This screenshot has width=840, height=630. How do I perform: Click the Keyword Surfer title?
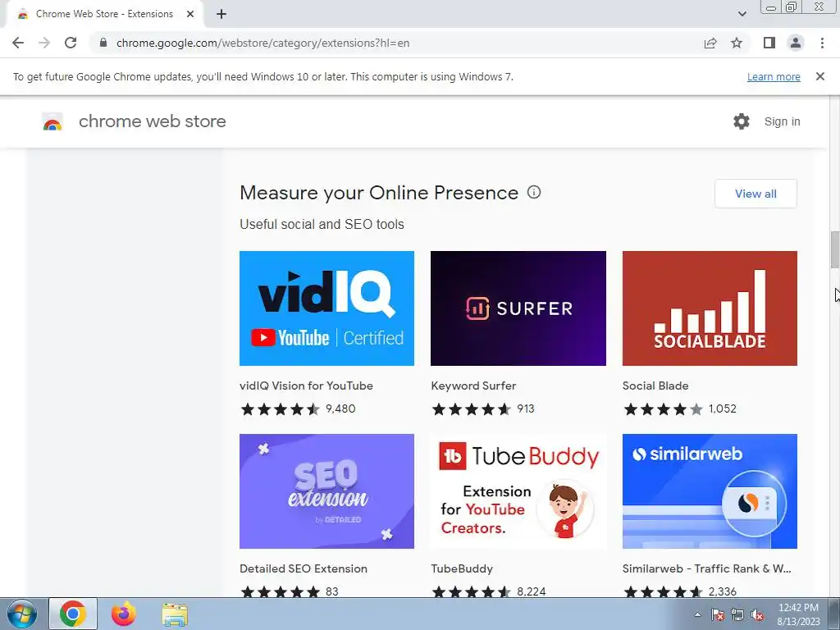click(473, 386)
